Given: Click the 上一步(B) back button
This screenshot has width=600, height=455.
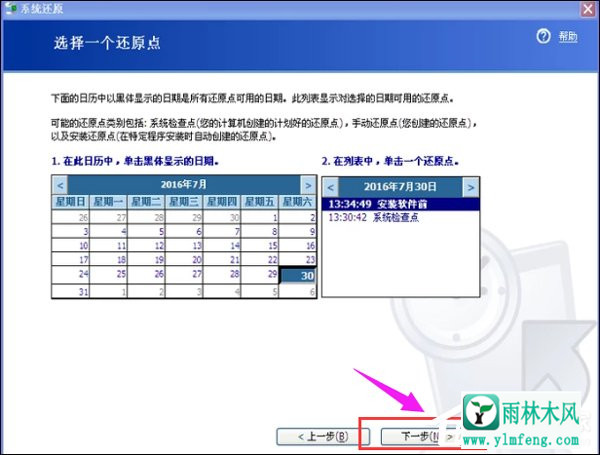Looking at the screenshot, I should click(x=323, y=436).
